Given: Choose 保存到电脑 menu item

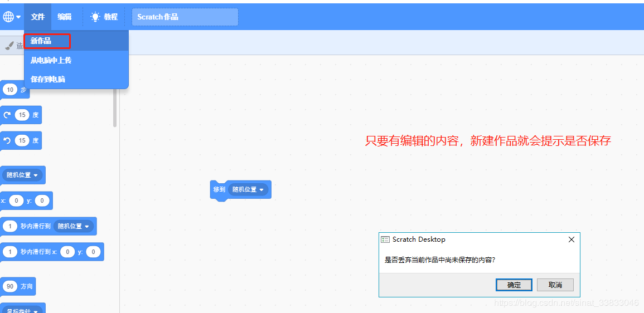Looking at the screenshot, I should [x=76, y=79].
